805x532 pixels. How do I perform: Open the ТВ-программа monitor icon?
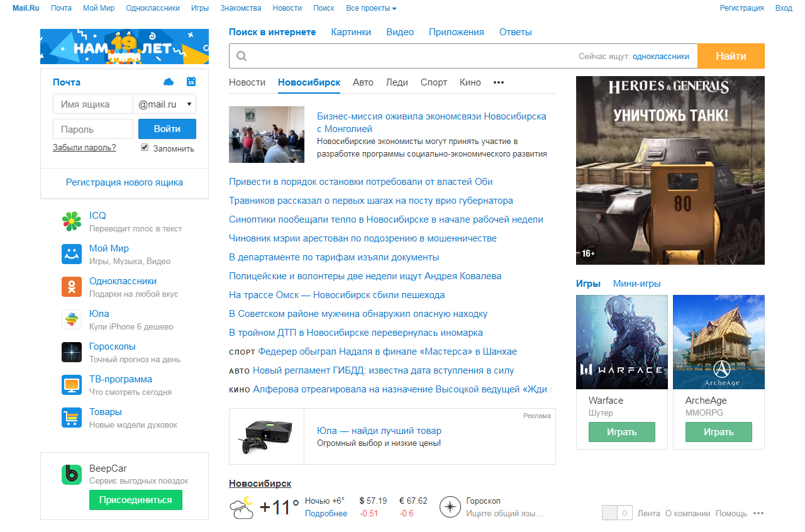pyautogui.click(x=72, y=385)
